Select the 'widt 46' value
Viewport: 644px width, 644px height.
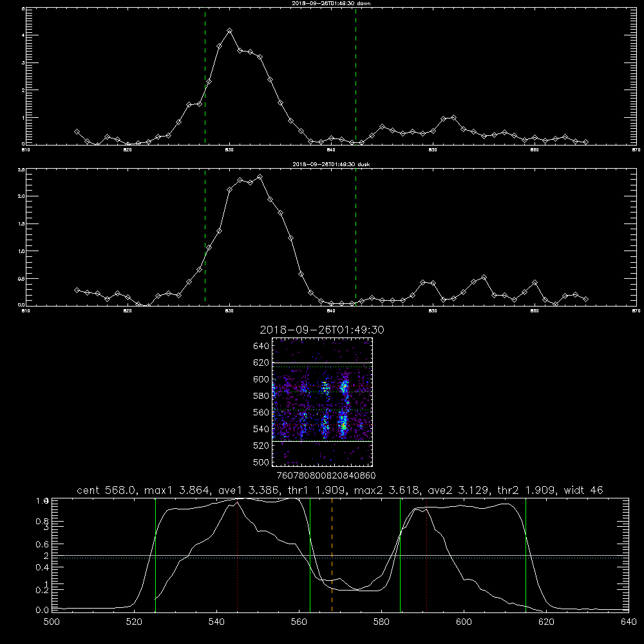pyautogui.click(x=583, y=490)
